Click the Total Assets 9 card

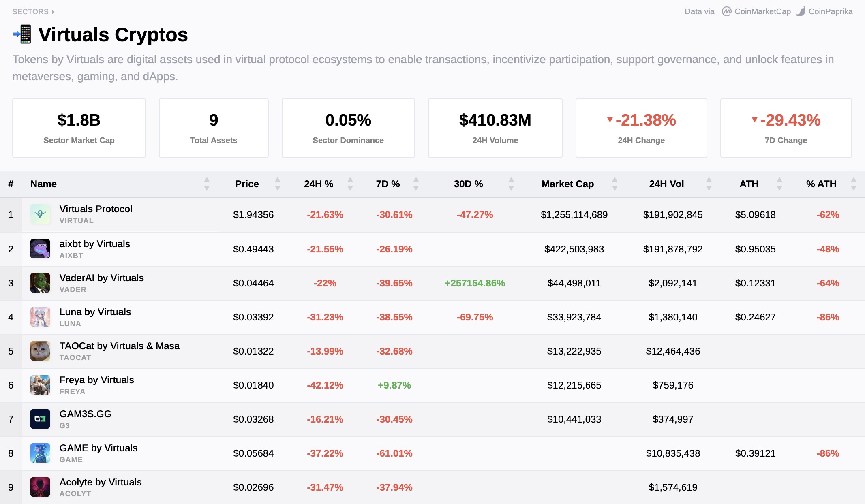coord(214,128)
